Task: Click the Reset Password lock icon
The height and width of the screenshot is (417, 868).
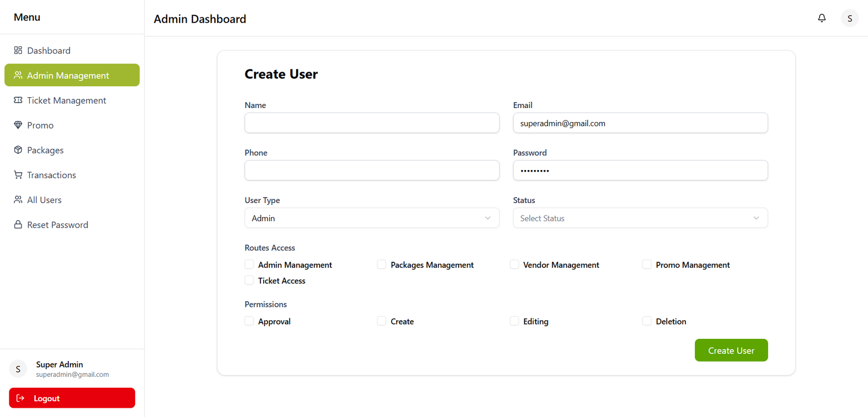Action: pyautogui.click(x=18, y=225)
